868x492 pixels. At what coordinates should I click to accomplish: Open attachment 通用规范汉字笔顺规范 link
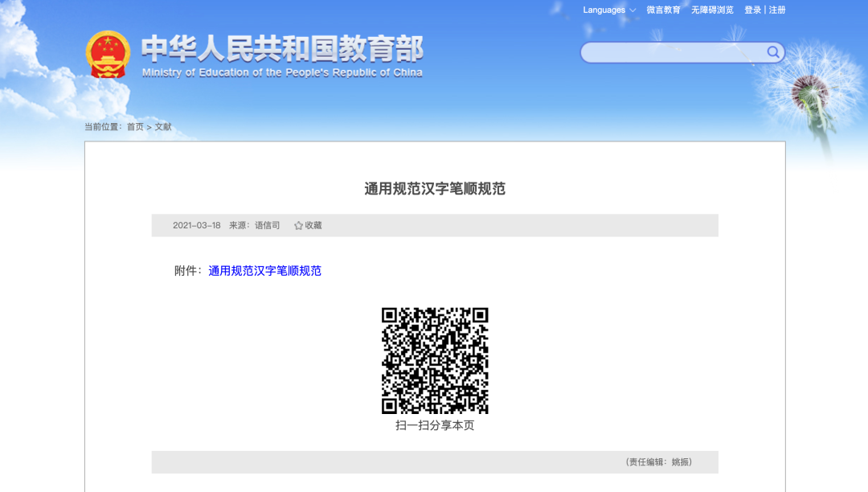(x=264, y=271)
